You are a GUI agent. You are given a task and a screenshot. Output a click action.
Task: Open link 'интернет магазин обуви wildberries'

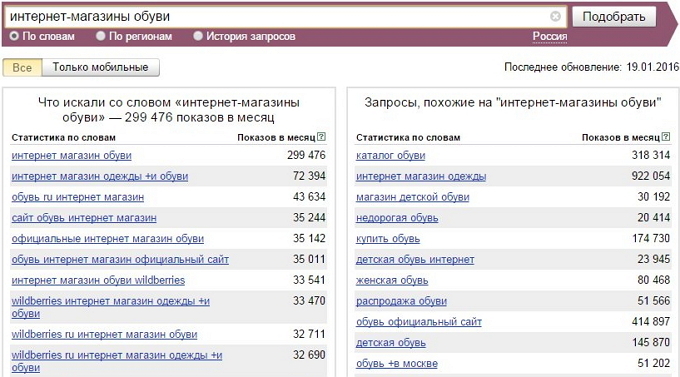pyautogui.click(x=98, y=280)
